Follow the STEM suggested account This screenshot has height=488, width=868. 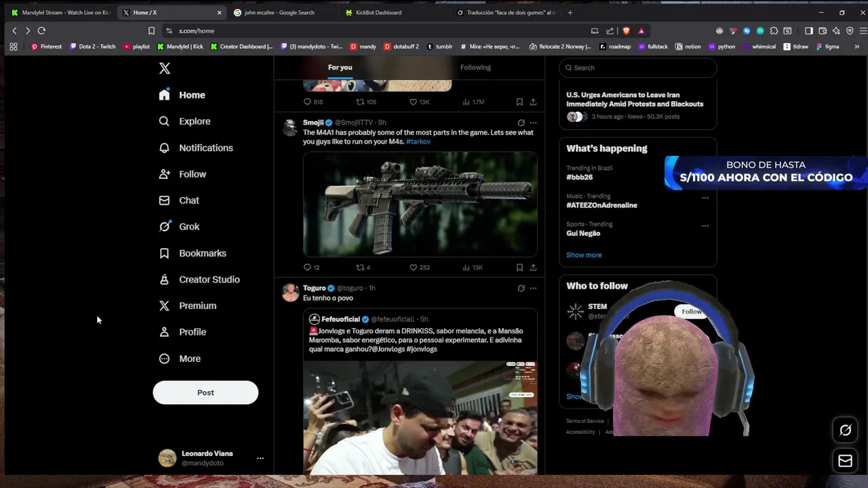691,312
